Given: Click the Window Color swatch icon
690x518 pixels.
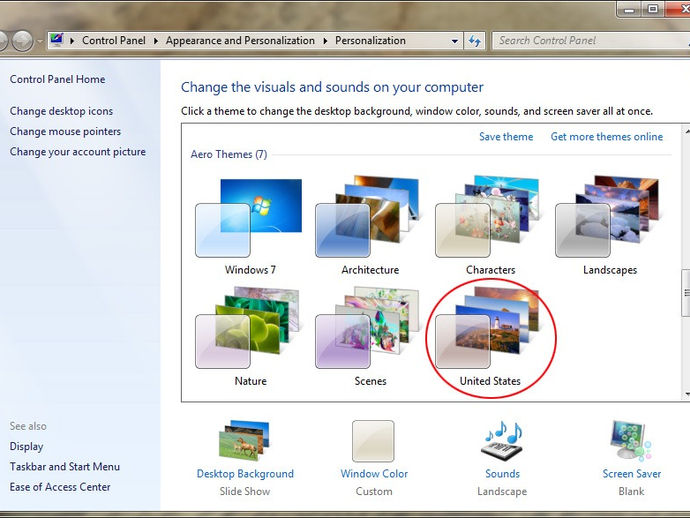Looking at the screenshot, I should pos(373,441).
